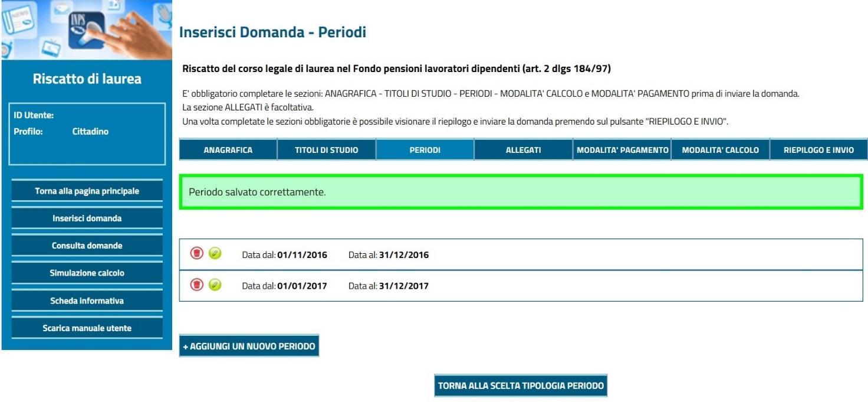Open the ANAGRAFICA tab

pos(228,150)
